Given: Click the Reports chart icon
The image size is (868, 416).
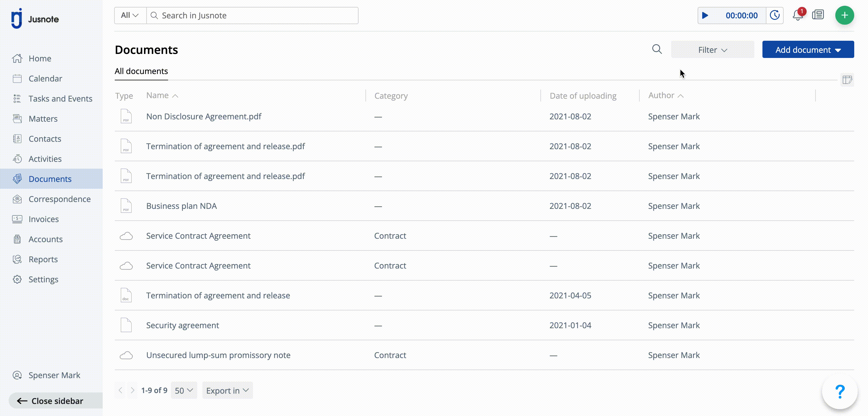Looking at the screenshot, I should (17, 259).
